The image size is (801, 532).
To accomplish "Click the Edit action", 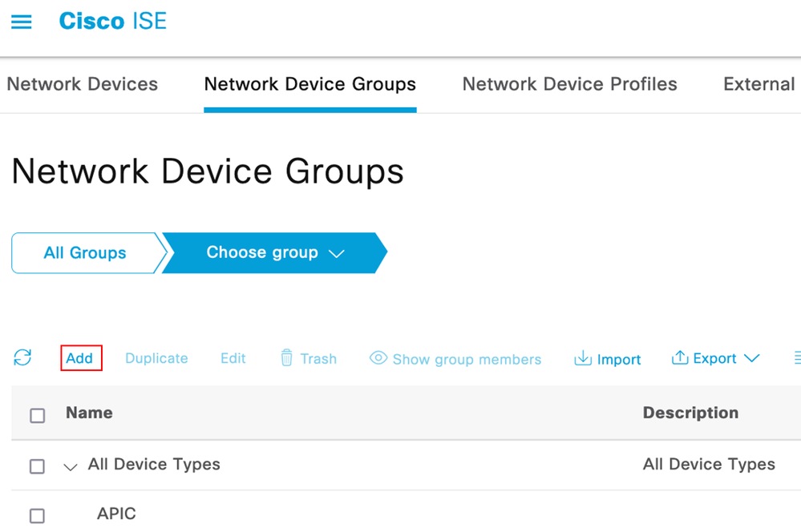I will coord(233,358).
